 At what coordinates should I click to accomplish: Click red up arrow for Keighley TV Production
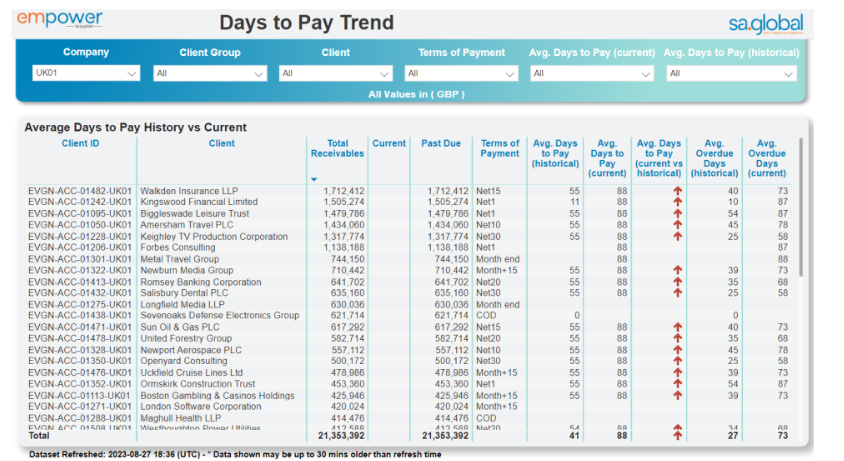[678, 236]
